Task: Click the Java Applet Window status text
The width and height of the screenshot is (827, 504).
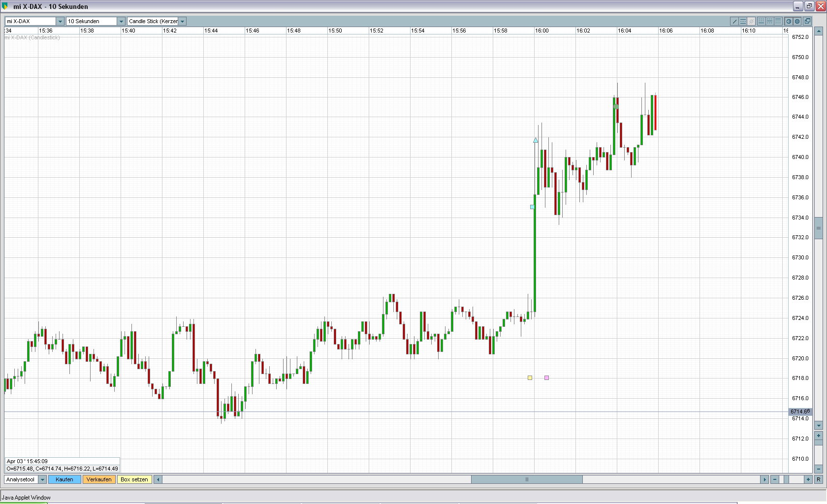Action: pyautogui.click(x=26, y=498)
